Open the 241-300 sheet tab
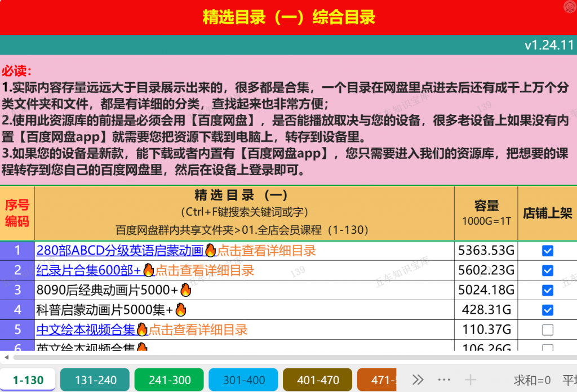 click(168, 380)
